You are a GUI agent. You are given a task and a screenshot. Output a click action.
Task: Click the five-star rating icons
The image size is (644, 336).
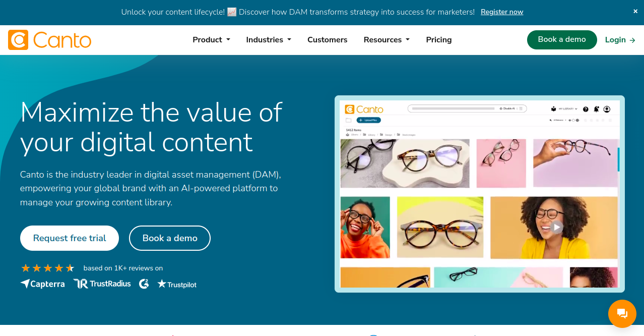pyautogui.click(x=47, y=268)
